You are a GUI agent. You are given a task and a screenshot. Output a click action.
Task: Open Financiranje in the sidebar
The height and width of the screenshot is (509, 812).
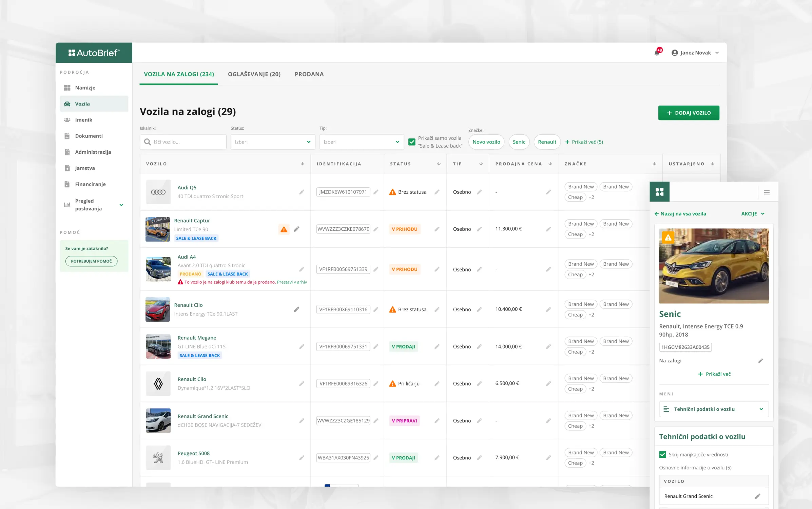(94, 184)
